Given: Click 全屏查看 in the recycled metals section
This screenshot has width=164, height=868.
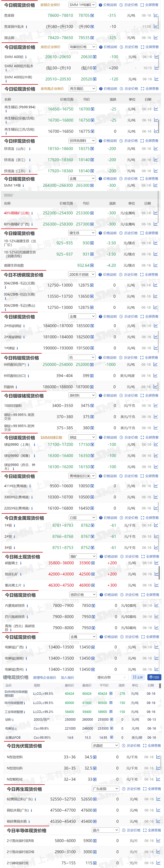Looking at the screenshot, I should (x=152, y=789).
